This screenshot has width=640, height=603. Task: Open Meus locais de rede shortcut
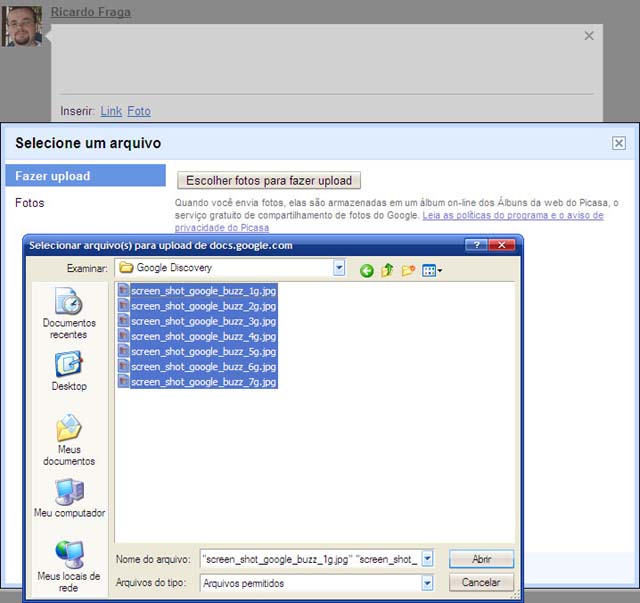coord(69,566)
